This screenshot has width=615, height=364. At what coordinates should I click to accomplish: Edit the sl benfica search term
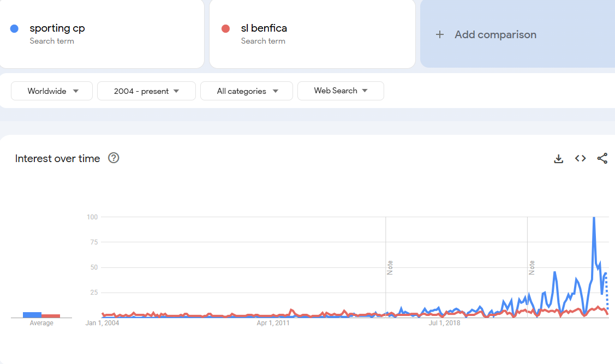click(264, 28)
